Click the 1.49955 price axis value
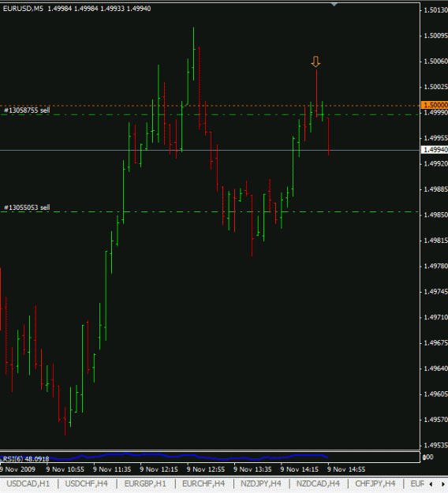The width and height of the screenshot is (448, 493). [x=435, y=138]
